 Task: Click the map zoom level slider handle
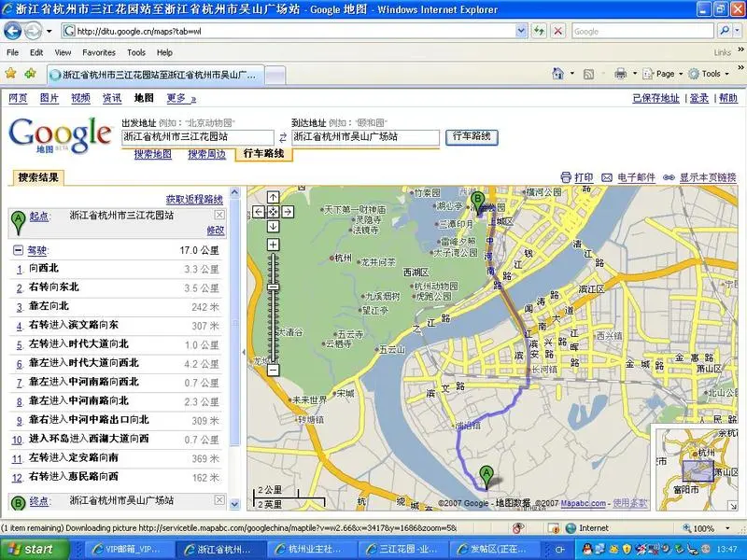(273, 287)
